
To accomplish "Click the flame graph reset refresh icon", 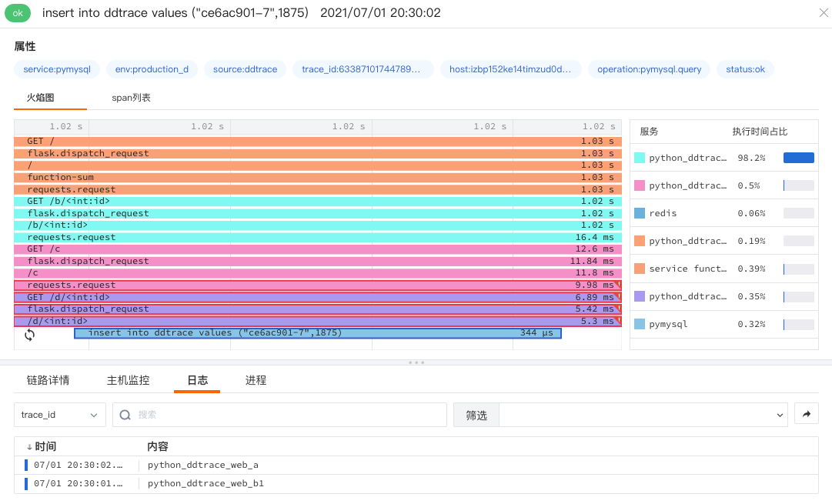I will (x=30, y=335).
